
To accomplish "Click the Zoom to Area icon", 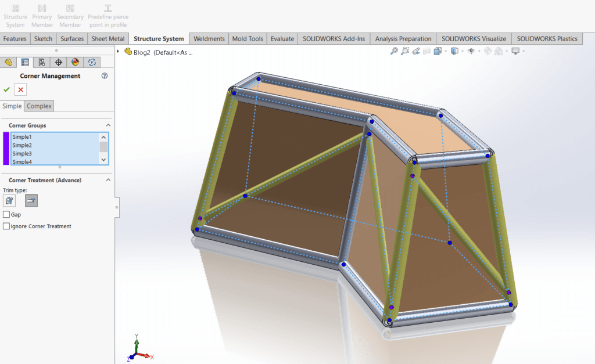I will [405, 51].
